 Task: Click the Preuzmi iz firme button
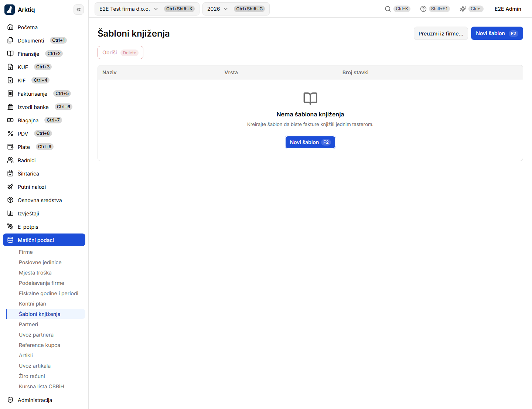[x=441, y=33]
